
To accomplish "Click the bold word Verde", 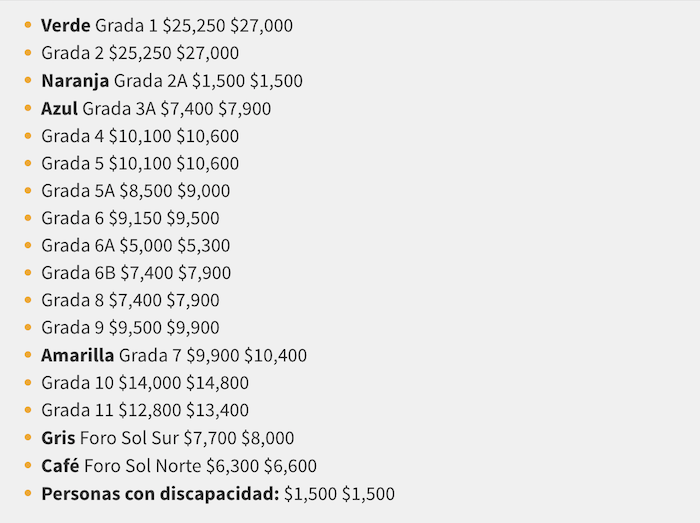I will point(66,26).
